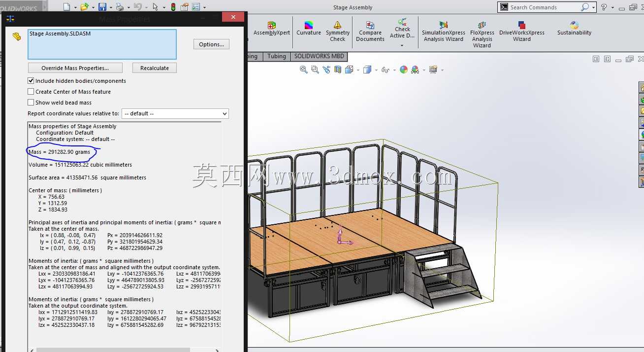
Task: Click the Appearances globe task pane icon
Action: click(642, 135)
